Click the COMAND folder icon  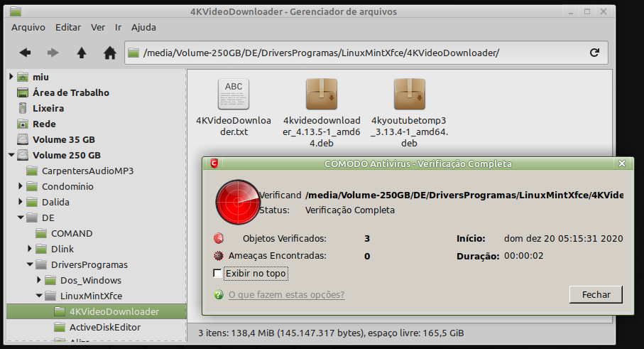(x=41, y=233)
